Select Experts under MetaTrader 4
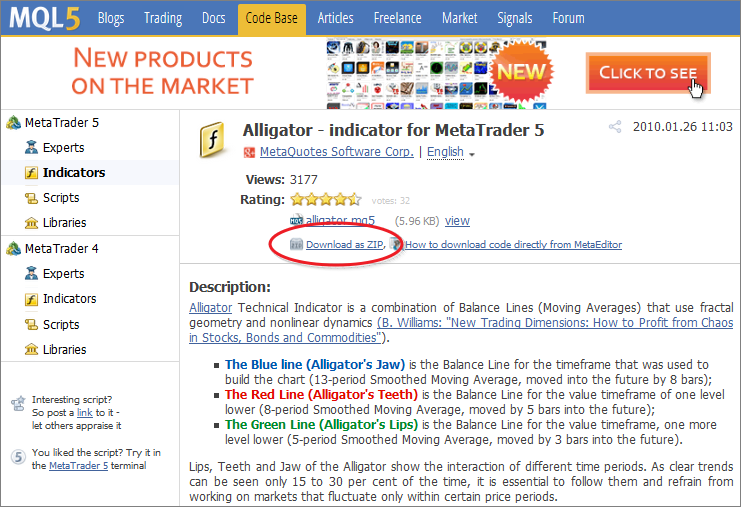Viewport: 741px width, 507px height. tap(63, 274)
